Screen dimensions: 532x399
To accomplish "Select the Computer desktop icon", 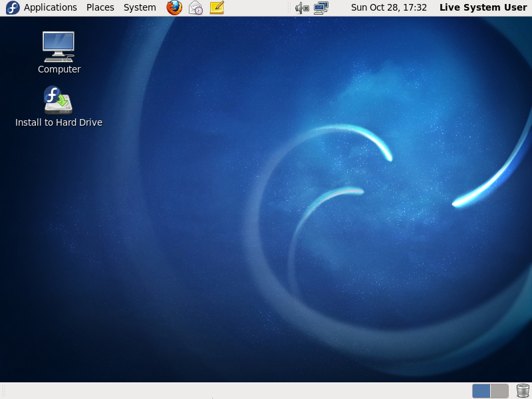I will [x=59, y=46].
